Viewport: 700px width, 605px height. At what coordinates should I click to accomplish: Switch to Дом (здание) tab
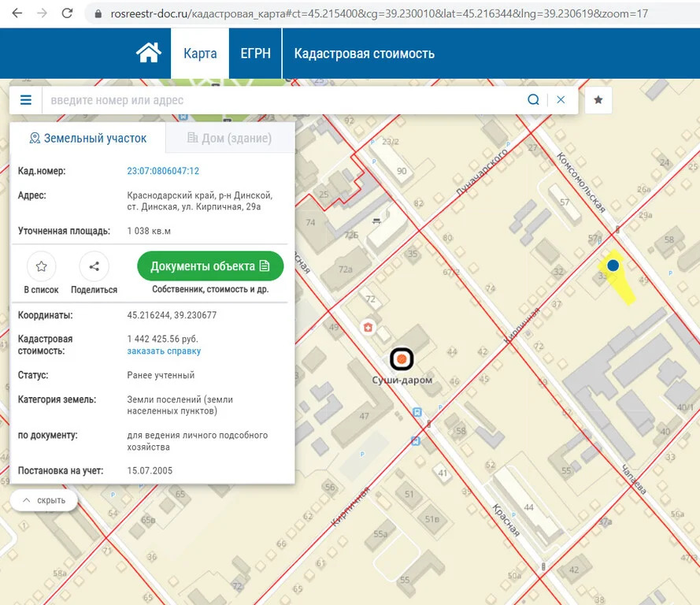click(x=229, y=139)
